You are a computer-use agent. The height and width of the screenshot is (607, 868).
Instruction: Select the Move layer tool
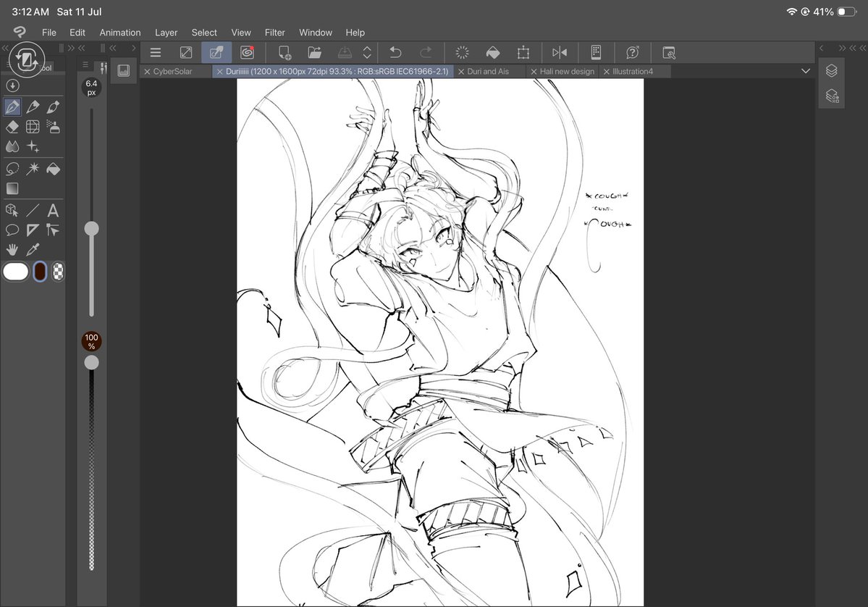(53, 230)
